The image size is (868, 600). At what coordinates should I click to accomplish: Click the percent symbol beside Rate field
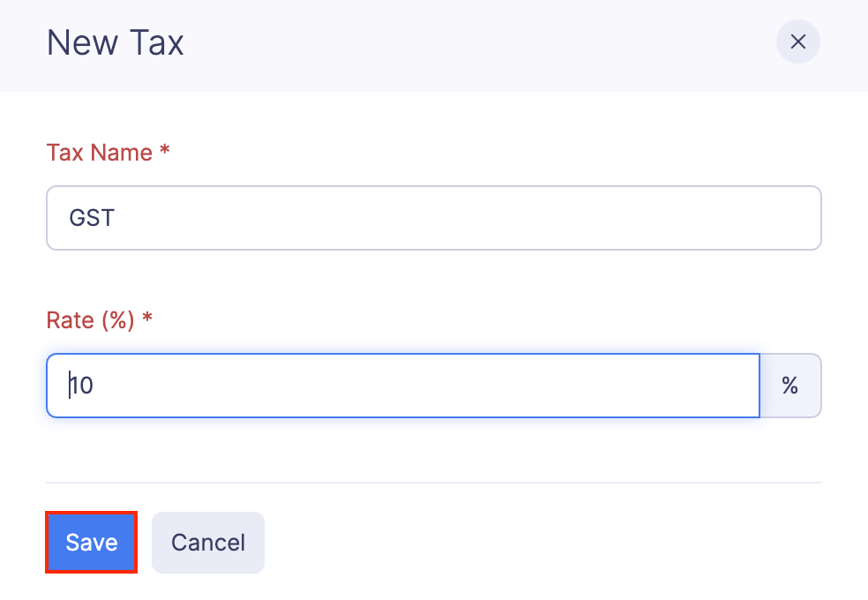tap(789, 386)
